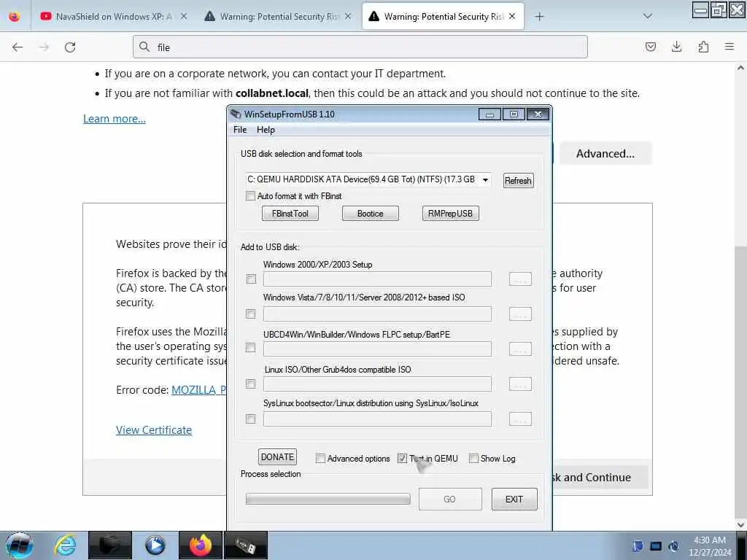
Task: Launch the Bootice button
Action: click(370, 214)
